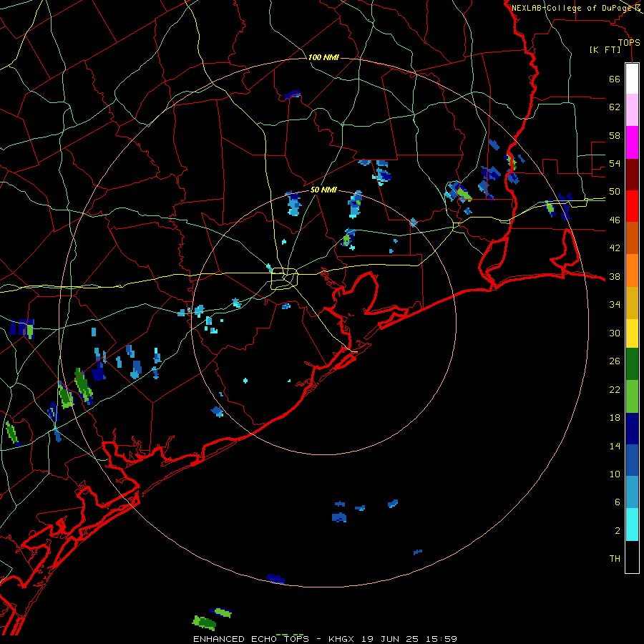This screenshot has height=644, width=644.
Task: Click the 15:59 timestamp
Action: (x=440, y=639)
